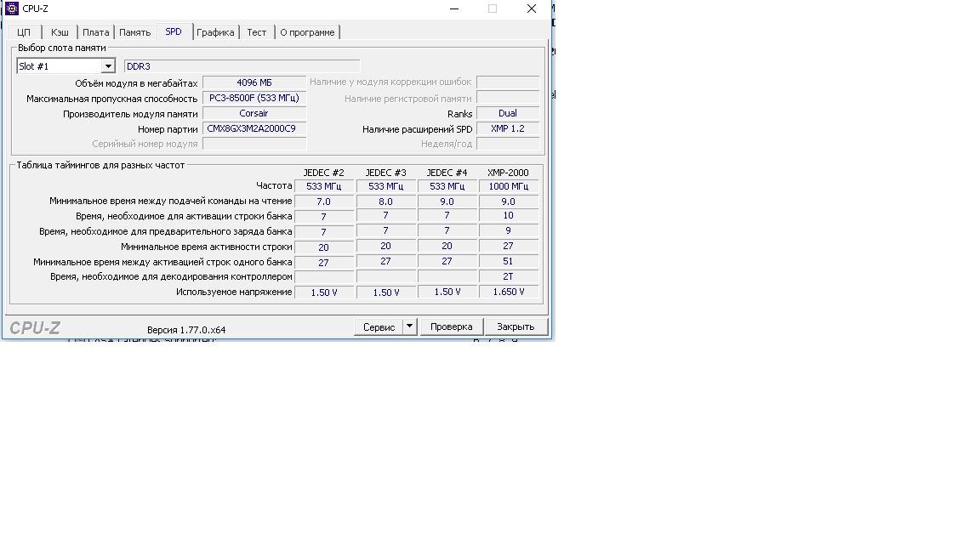Open the Графика tab
This screenshot has height=551, width=980.
(215, 32)
